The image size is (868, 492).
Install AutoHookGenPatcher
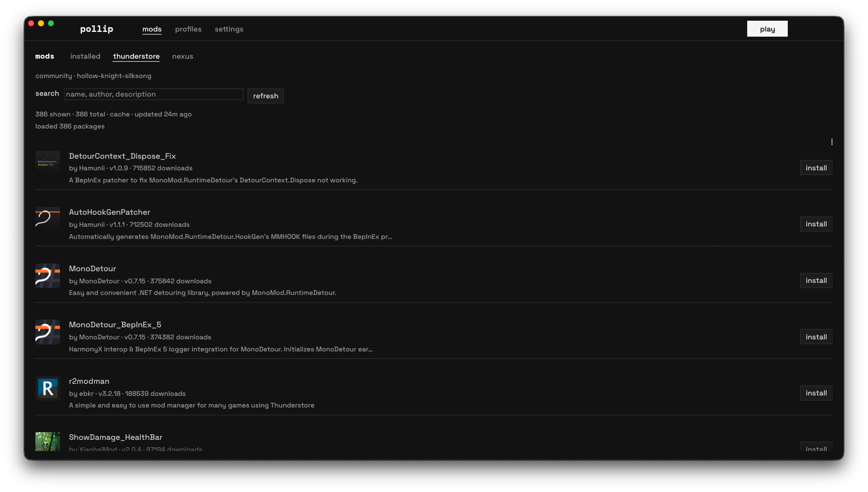pos(816,224)
